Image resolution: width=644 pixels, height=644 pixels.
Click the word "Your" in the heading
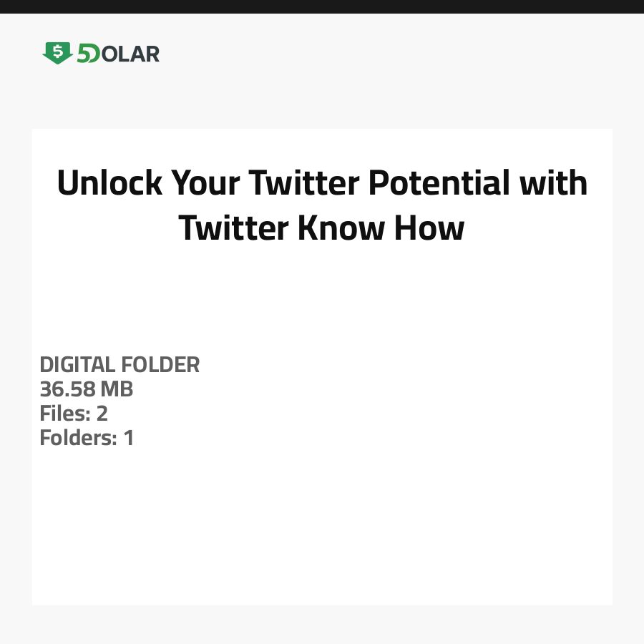(x=209, y=183)
